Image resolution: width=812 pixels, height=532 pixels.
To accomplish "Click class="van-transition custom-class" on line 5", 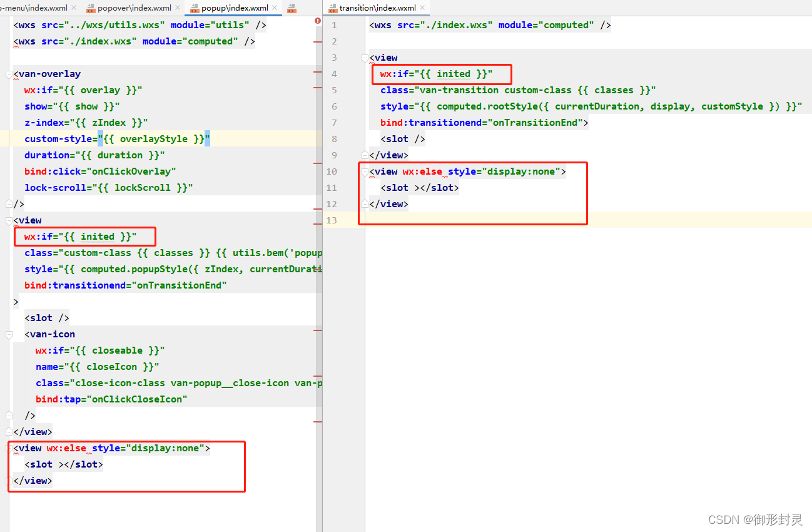I will click(518, 90).
